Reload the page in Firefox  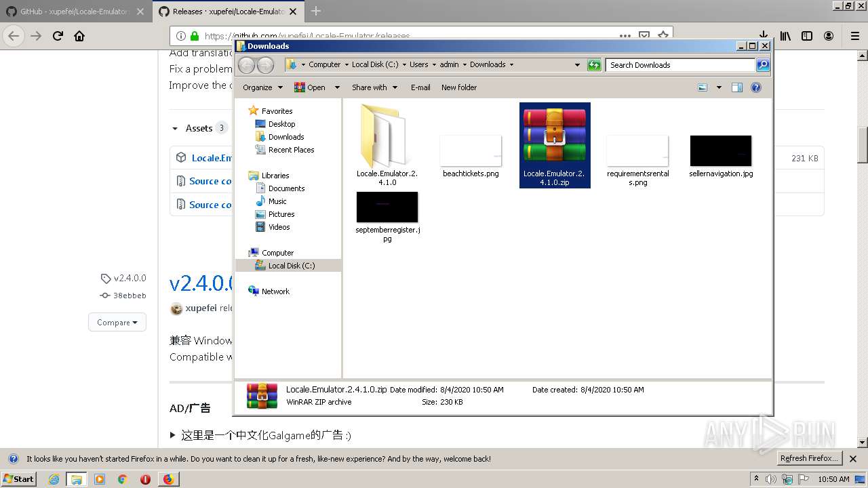point(58,36)
